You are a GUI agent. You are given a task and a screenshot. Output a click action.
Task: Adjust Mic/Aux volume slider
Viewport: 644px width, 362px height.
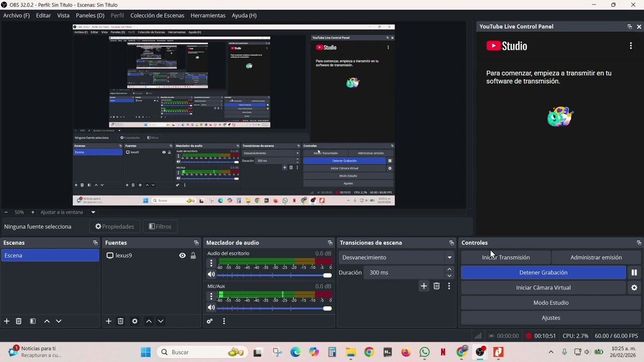coord(274,308)
